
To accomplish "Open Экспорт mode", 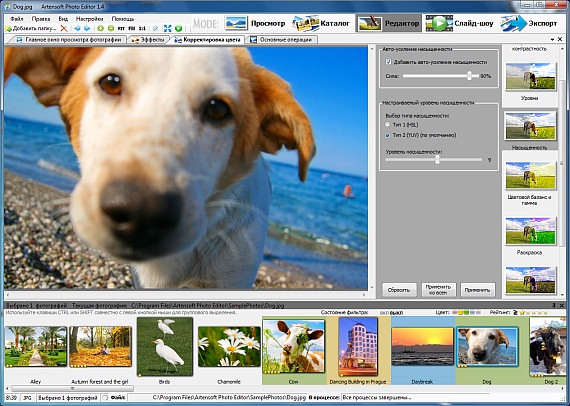I will pyautogui.click(x=529, y=23).
